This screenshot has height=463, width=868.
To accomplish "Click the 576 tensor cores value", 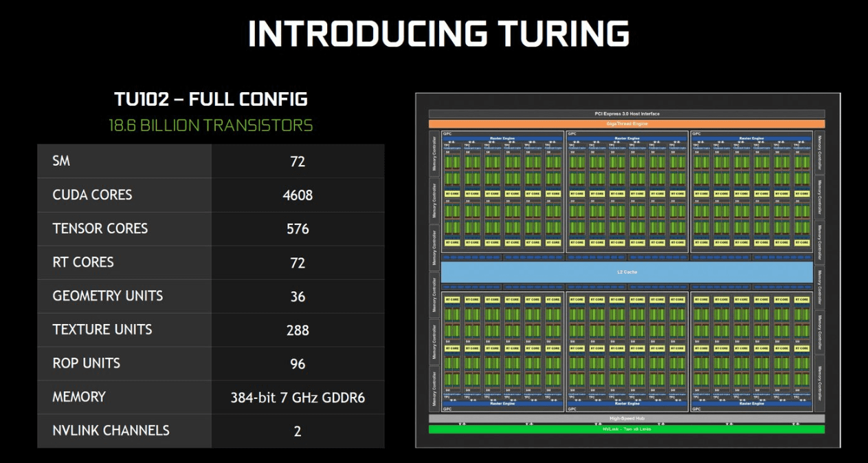I will 298,229.
